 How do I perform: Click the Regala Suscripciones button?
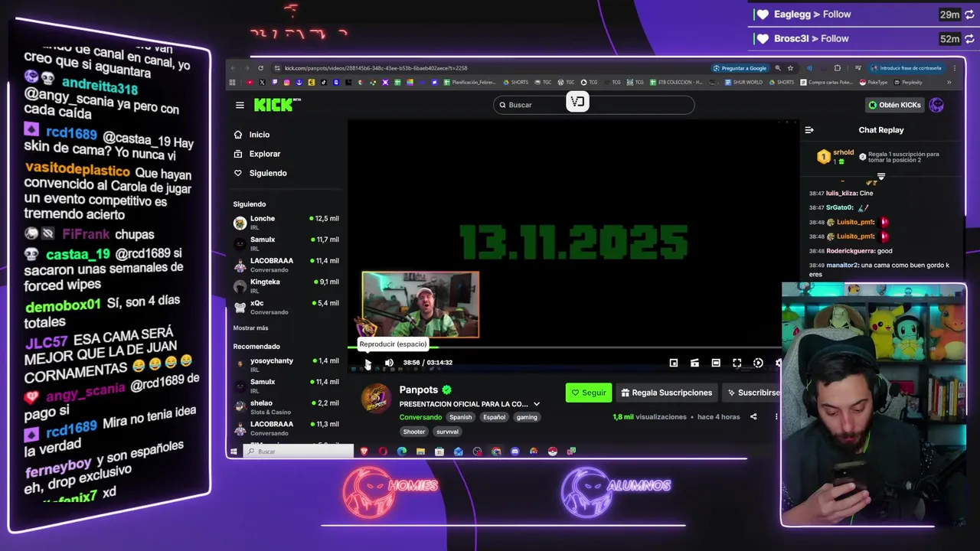tap(667, 393)
